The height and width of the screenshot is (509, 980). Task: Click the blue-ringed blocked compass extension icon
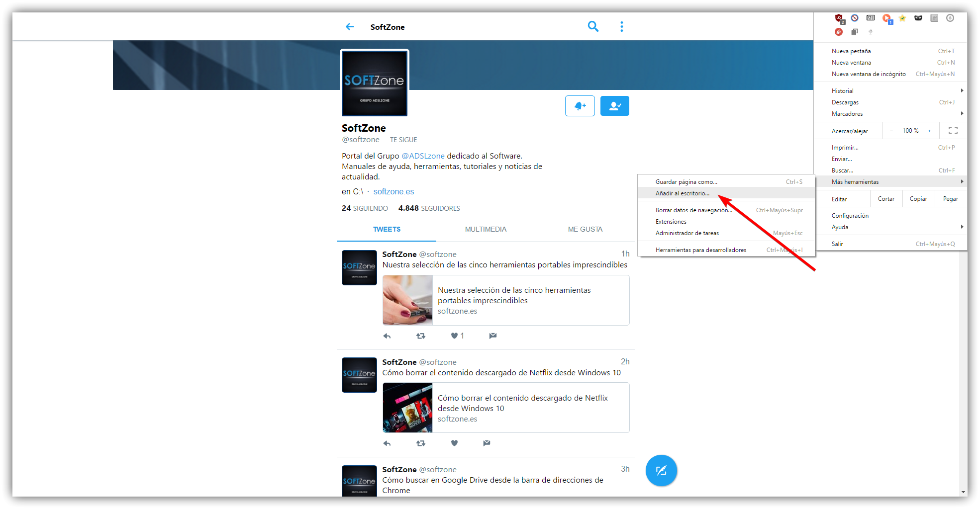855,18
